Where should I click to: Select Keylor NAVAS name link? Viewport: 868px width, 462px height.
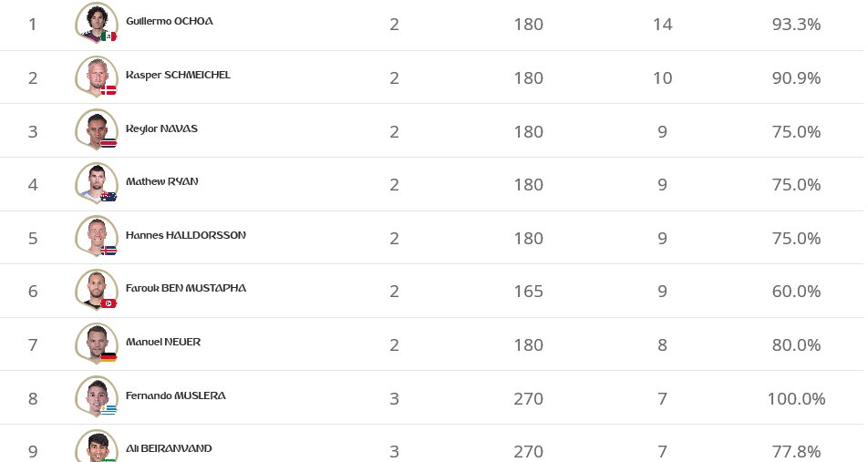[x=161, y=128]
